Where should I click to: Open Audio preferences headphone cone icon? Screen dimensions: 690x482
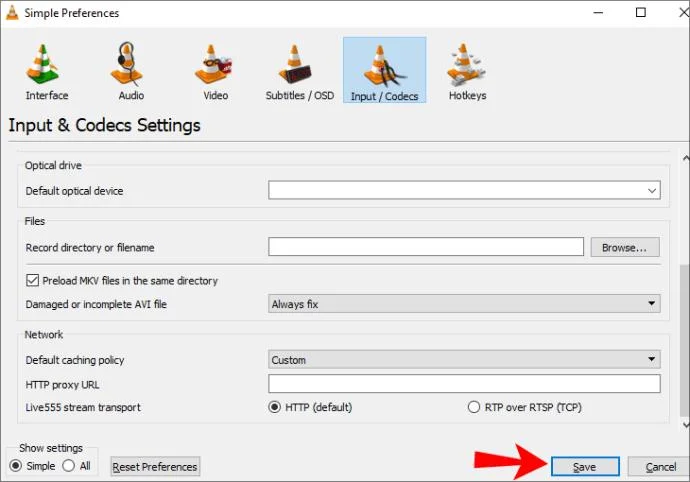(x=127, y=64)
